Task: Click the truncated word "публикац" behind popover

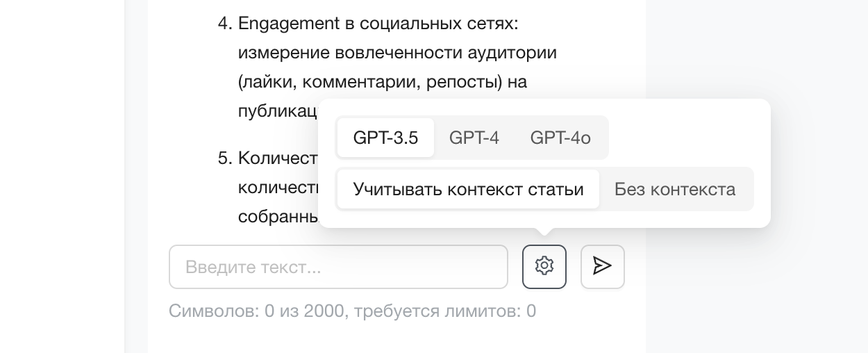Action: [278, 111]
